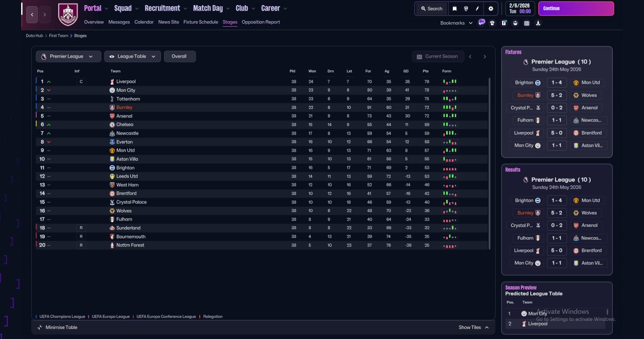Click the Wolves crest in league table
Image resolution: width=644 pixels, height=339 pixels.
(x=112, y=211)
